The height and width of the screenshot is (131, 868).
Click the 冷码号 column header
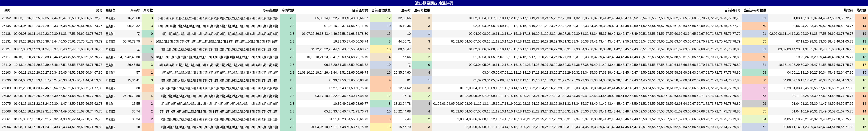tap(135, 11)
